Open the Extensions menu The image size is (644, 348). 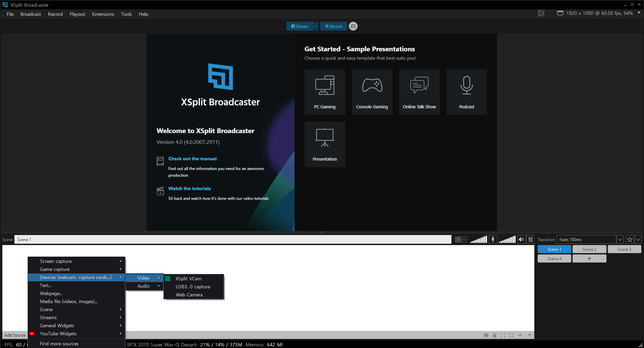(x=103, y=14)
